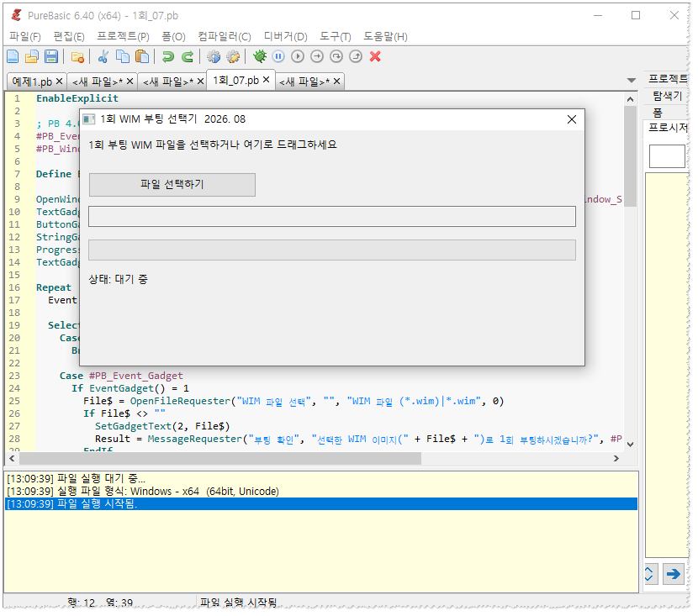Click the file path text field in dialog
Viewport: 698px width, 616px height.
pos(332,216)
